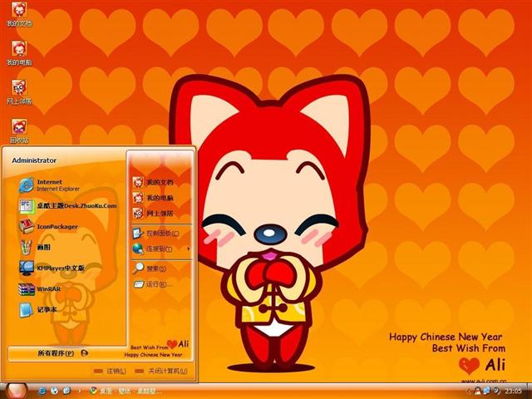The height and width of the screenshot is (399, 532).
Task: Open 控制面板(C) control panel entry
Action: point(155,234)
